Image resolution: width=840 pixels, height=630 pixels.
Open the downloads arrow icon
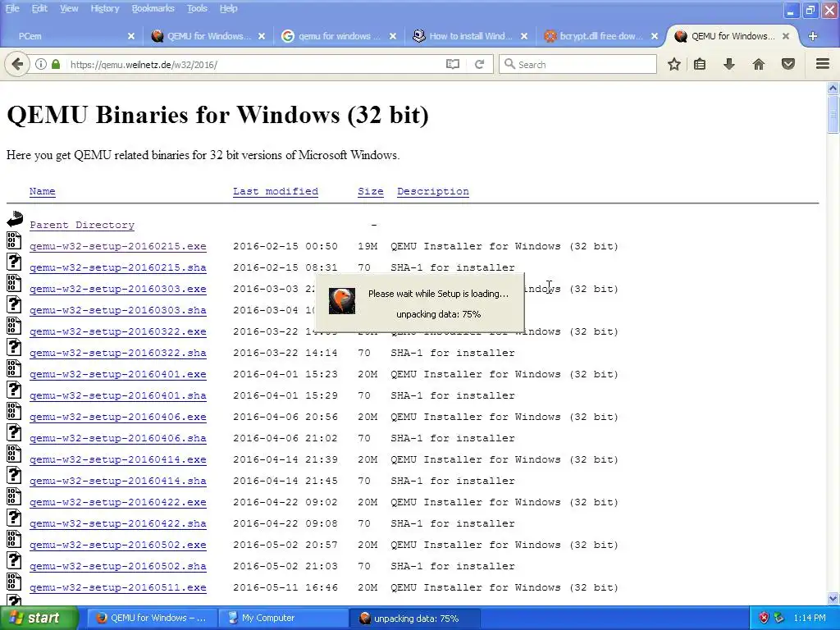[728, 64]
